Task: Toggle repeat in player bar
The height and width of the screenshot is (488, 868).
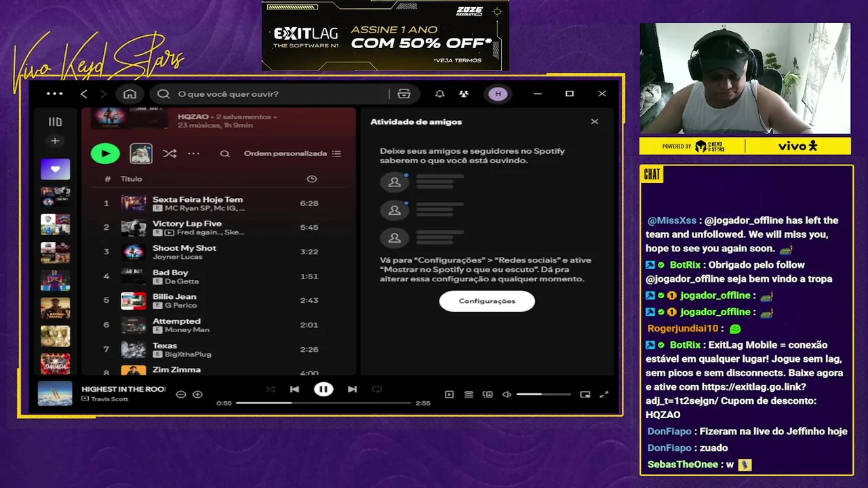Action: 377,389
